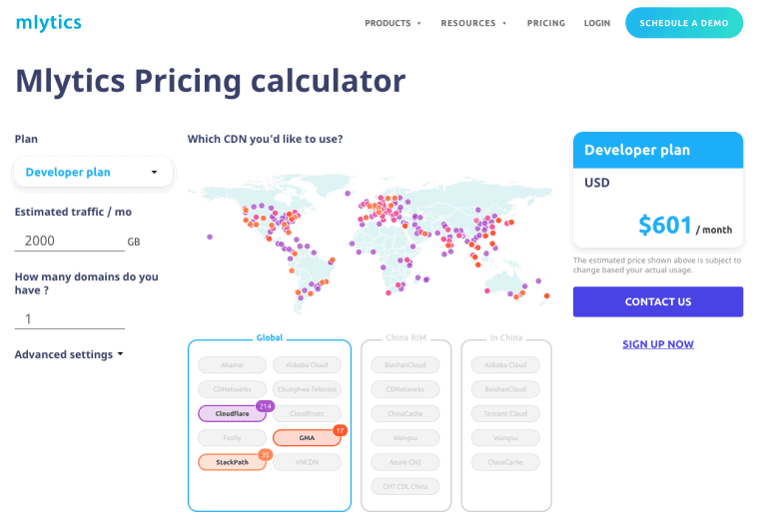
Task: Click the 17 badge on GMA
Action: (x=340, y=431)
